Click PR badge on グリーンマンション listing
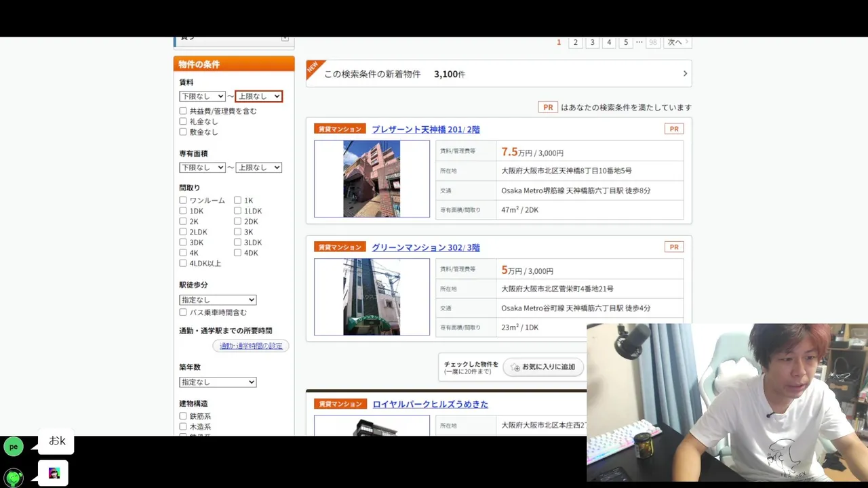The height and width of the screenshot is (488, 868). coord(674,247)
